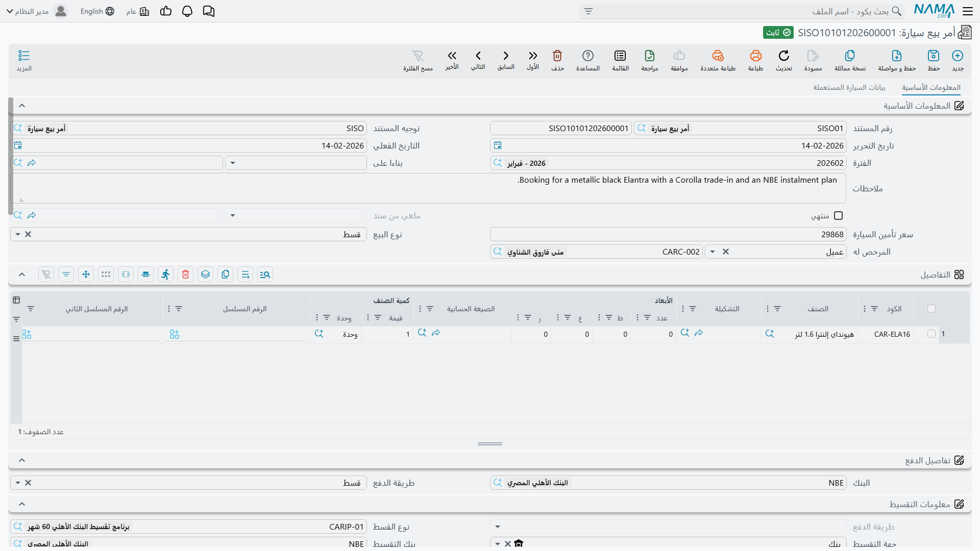Go to التالي next record
Viewport: 980px width, 551px height.
(478, 60)
